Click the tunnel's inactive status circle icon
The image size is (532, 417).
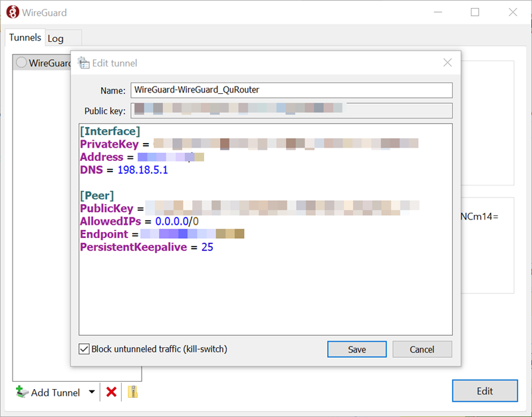click(x=21, y=63)
